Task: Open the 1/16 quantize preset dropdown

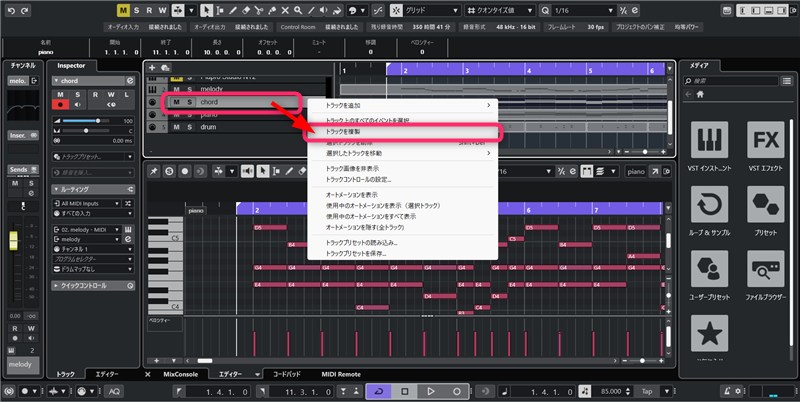Action: (x=584, y=10)
